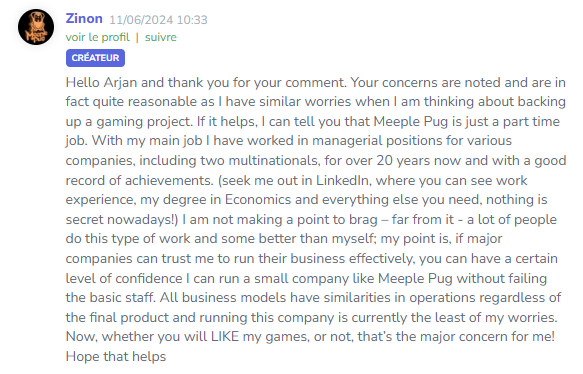583x374 pixels.
Task: Click the CRÉATEUR badge
Action: point(95,58)
